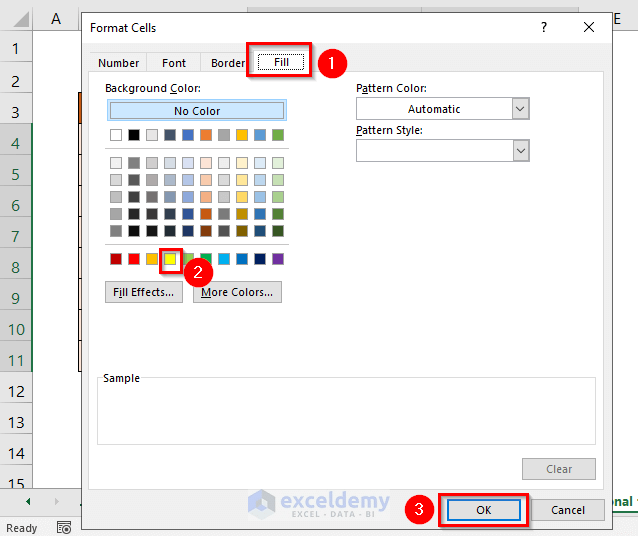Pick the yellow standard color swatch
The image size is (638, 536).
tap(170, 259)
